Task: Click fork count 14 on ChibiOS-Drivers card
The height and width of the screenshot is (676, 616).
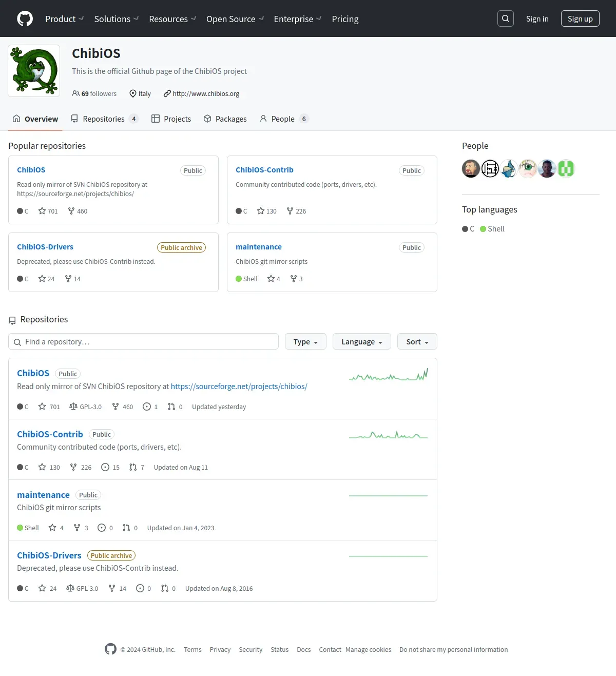Action: pos(73,279)
